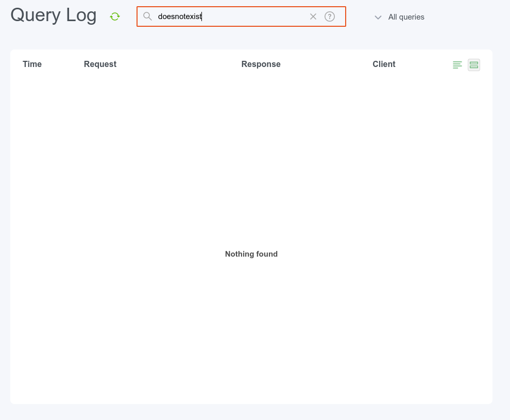Select the Client column header
Viewport: 510px width, 420px height.
point(384,64)
